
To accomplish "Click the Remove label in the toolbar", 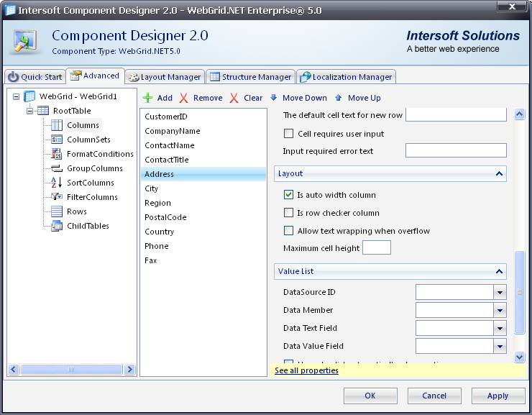I will 208,98.
